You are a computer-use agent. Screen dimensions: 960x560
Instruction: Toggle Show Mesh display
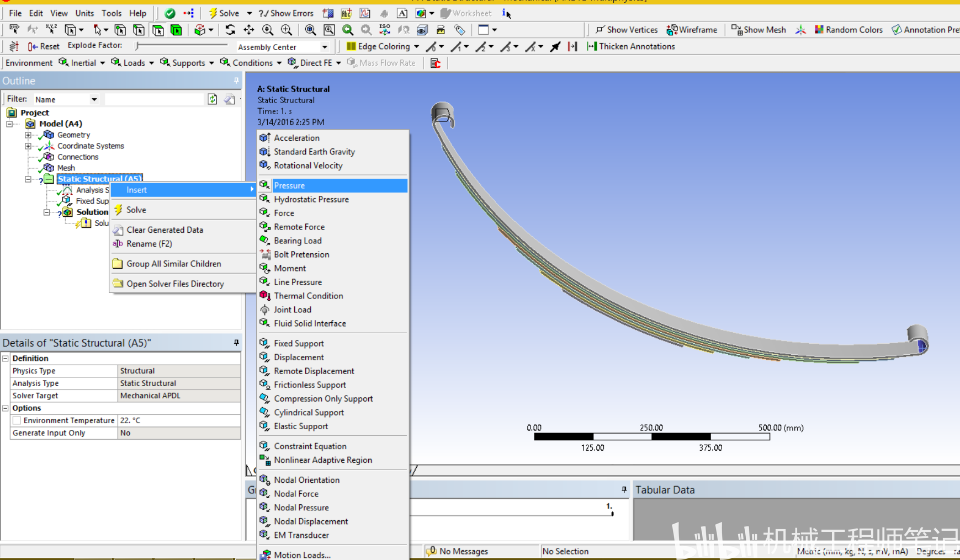(x=759, y=30)
